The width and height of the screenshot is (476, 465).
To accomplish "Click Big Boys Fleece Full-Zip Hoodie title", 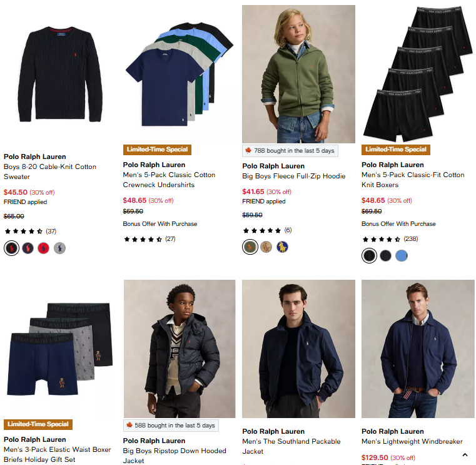I will (x=293, y=176).
